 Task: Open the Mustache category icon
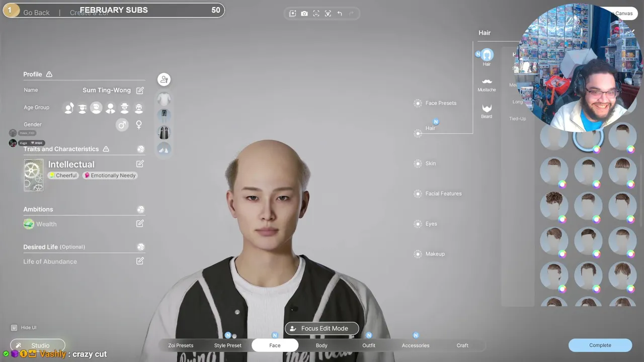pyautogui.click(x=487, y=84)
